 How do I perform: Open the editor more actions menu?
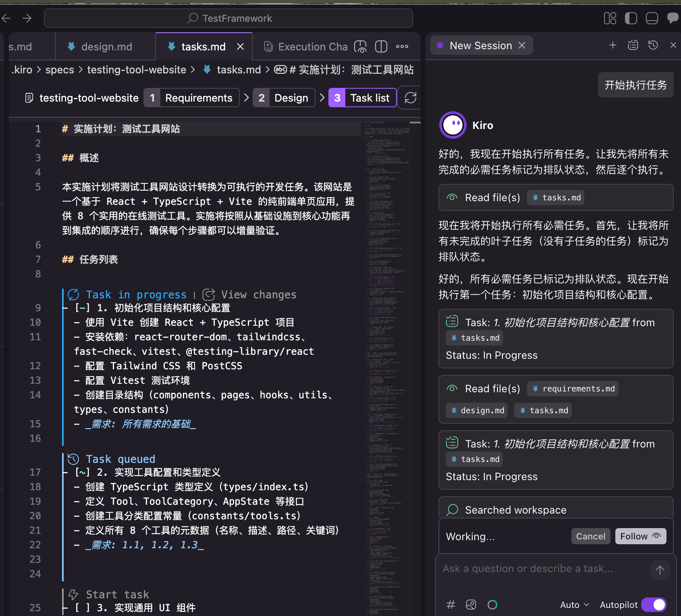coord(402,46)
